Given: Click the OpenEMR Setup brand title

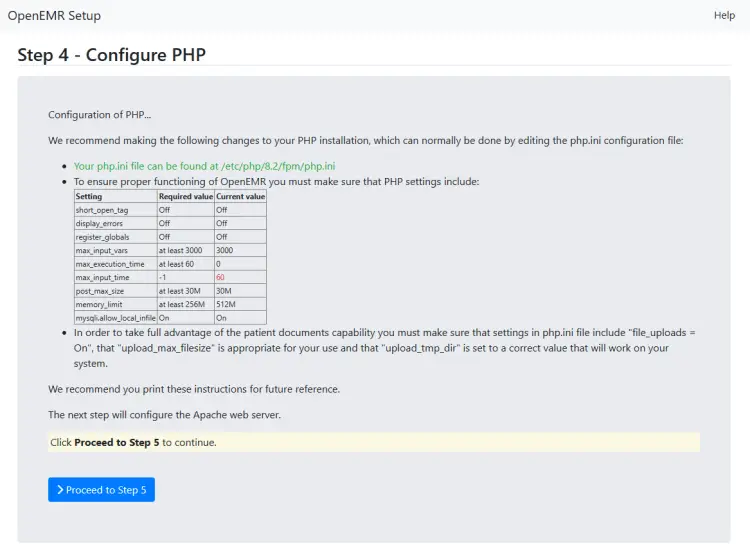Looking at the screenshot, I should [54, 16].
